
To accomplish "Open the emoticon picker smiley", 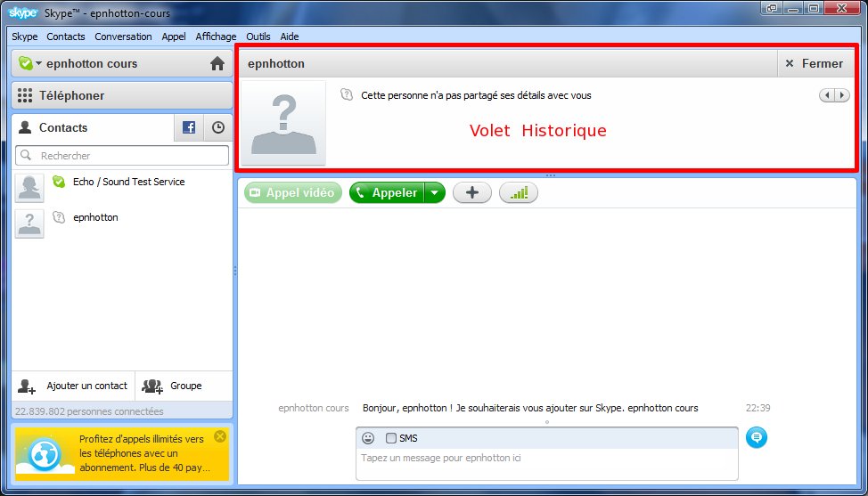I will coord(368,438).
